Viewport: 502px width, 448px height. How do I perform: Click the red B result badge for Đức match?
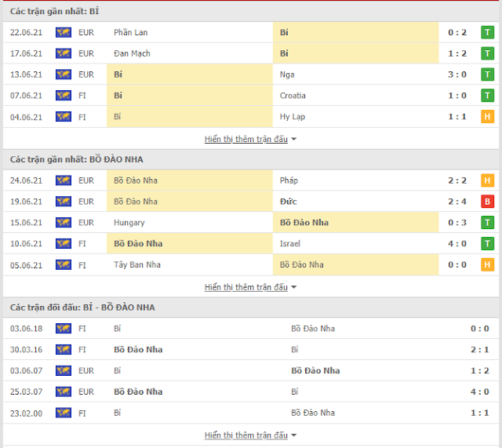[487, 202]
